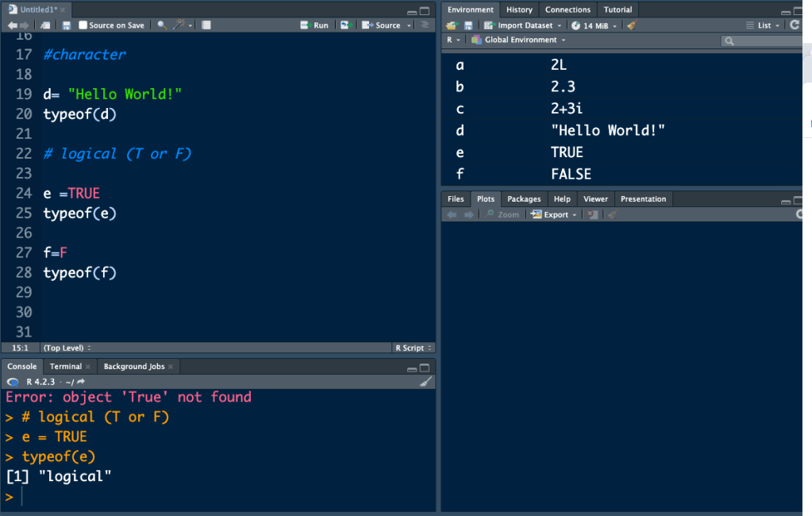Viewport: 812px width, 516px height.
Task: Open the List view dropdown
Action: click(x=764, y=25)
